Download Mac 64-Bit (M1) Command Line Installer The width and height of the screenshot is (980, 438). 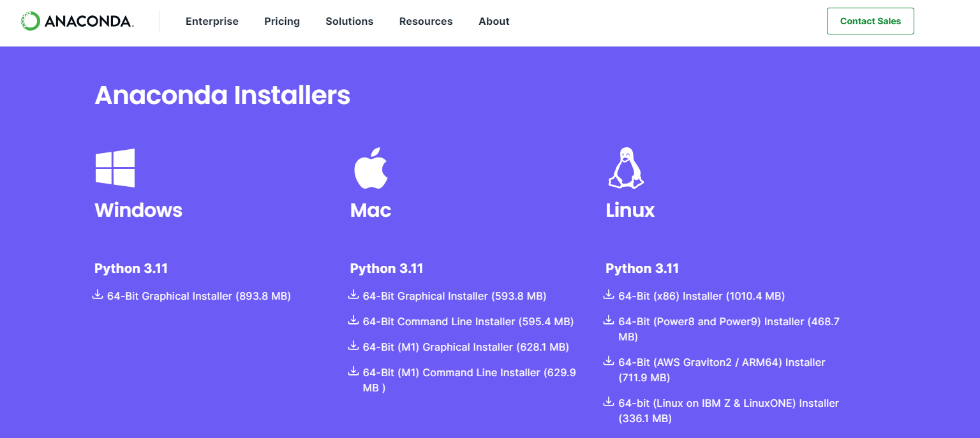470,380
